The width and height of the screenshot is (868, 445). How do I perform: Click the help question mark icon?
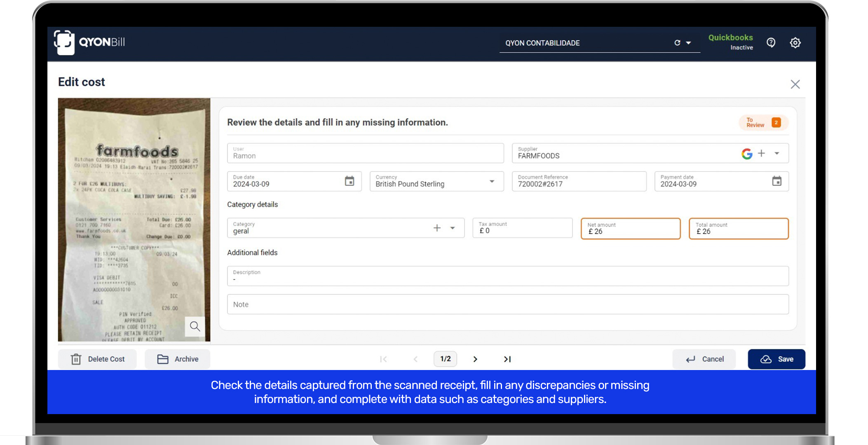tap(771, 42)
